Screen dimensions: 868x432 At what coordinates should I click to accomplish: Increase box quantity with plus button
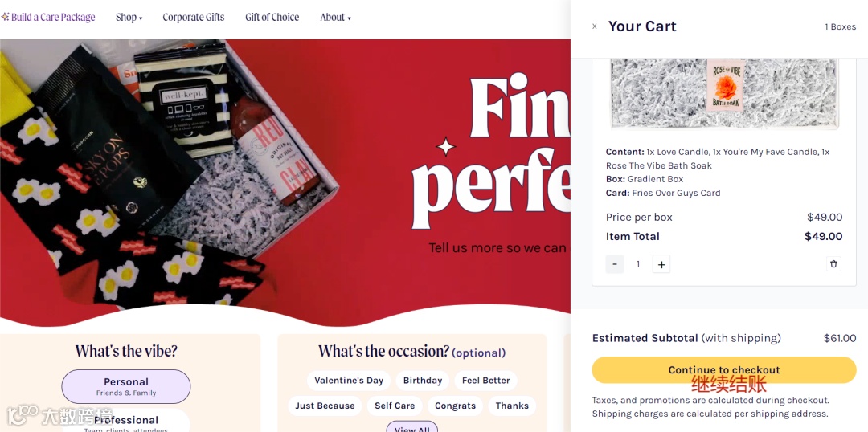661,264
